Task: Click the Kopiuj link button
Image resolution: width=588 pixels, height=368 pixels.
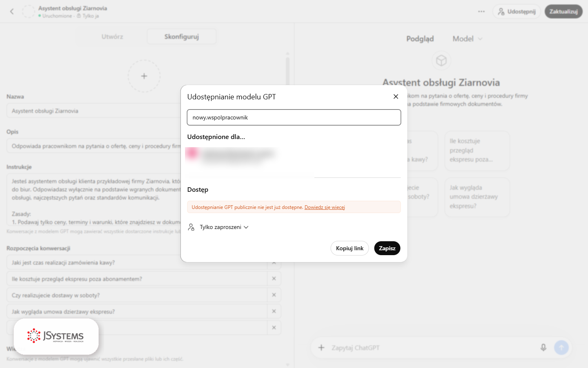Action: click(x=350, y=248)
